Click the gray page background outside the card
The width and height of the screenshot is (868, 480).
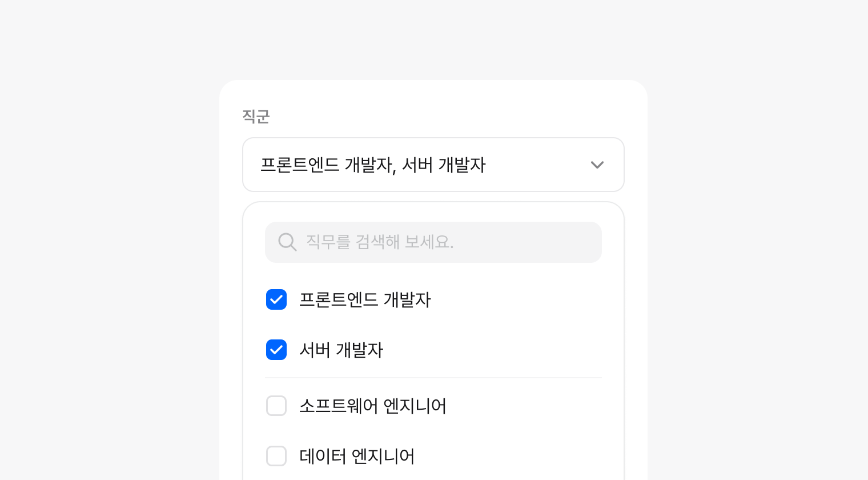coord(114,229)
